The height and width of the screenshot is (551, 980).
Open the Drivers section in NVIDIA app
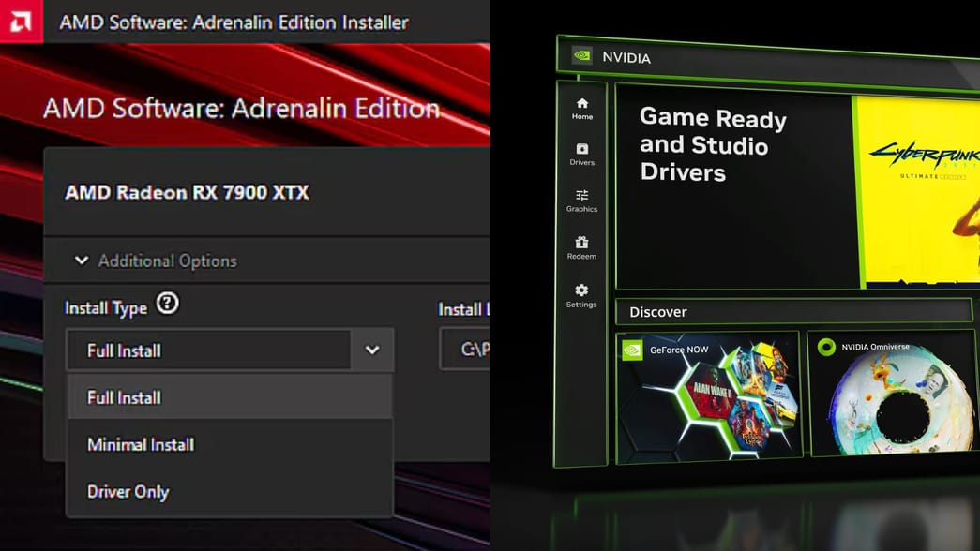[581, 154]
